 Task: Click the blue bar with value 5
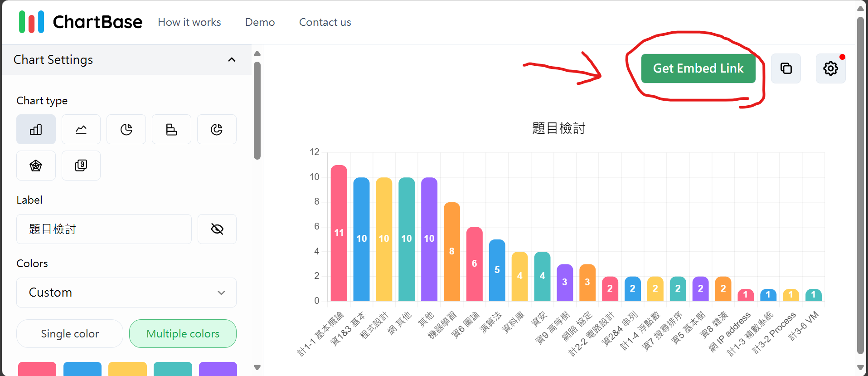(x=497, y=270)
